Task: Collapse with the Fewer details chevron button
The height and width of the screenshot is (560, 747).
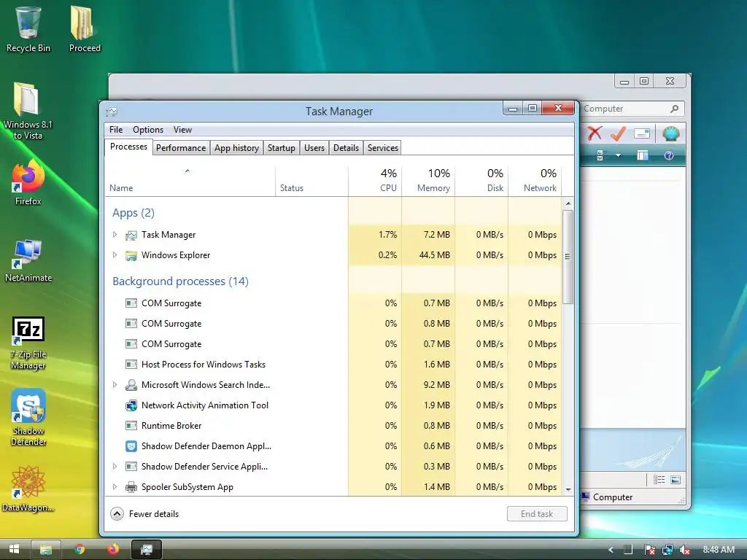Action: 117,514
